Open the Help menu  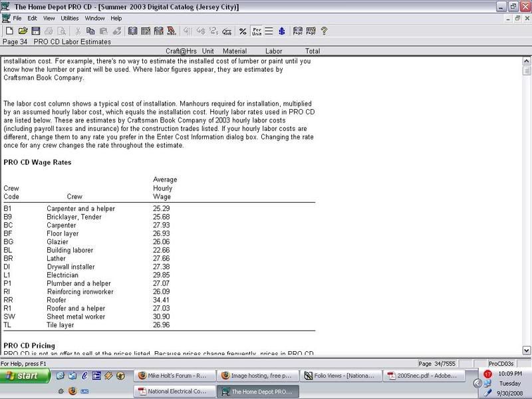116,19
